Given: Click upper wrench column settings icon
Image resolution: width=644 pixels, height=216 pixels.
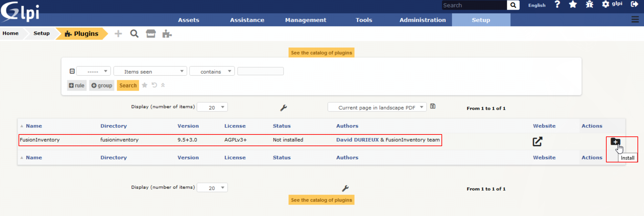Looking at the screenshot, I should pos(283,108).
